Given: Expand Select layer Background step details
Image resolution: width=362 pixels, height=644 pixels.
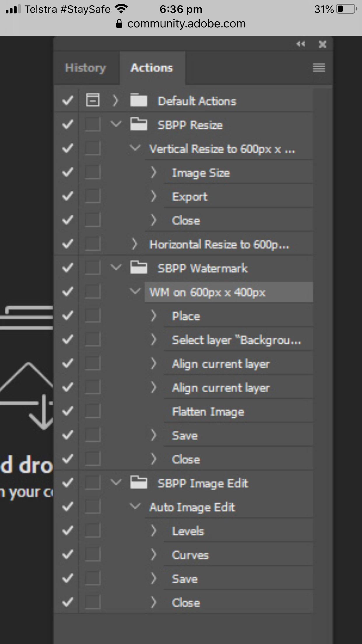Looking at the screenshot, I should pyautogui.click(x=153, y=339).
